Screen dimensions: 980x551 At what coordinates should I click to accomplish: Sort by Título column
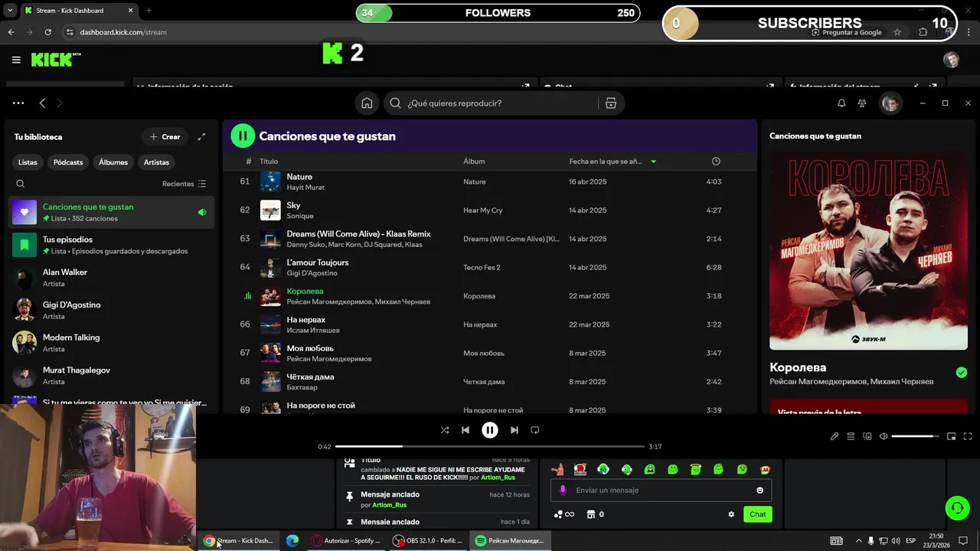tap(269, 161)
